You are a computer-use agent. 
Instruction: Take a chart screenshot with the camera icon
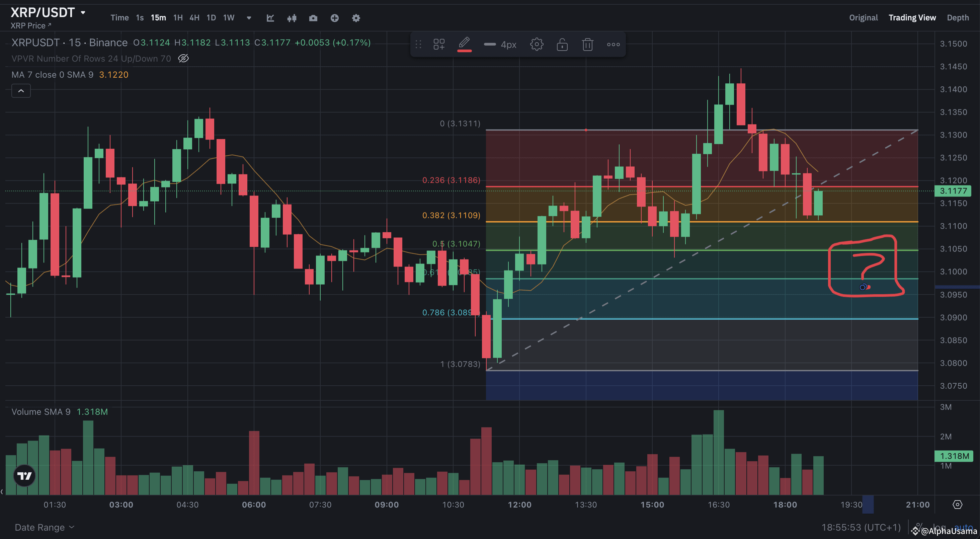313,18
